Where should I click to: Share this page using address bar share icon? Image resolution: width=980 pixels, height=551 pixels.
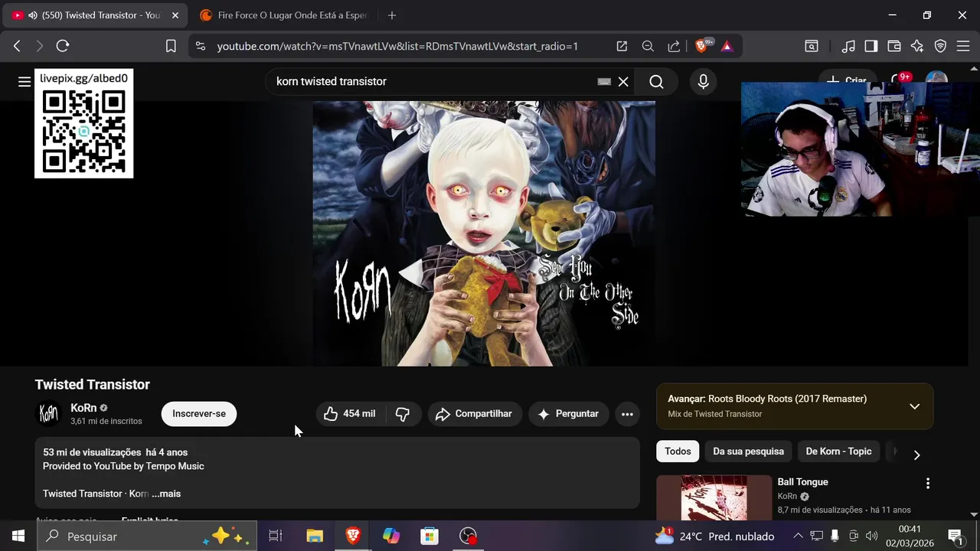tap(674, 46)
